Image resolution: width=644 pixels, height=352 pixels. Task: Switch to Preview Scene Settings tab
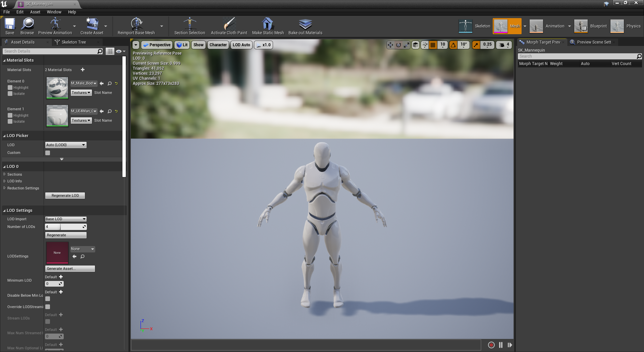coord(594,42)
